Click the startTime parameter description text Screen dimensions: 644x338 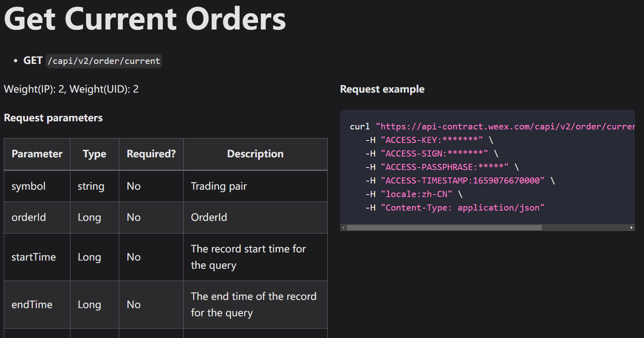tap(248, 257)
